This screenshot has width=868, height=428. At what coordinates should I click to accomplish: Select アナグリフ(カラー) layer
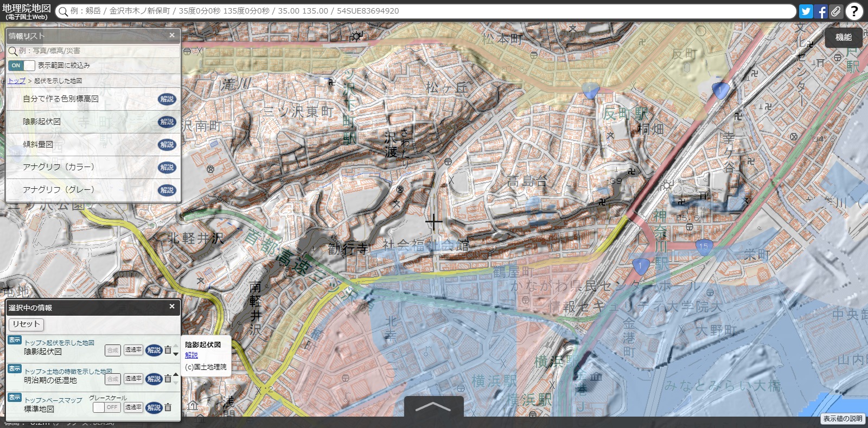(59, 167)
